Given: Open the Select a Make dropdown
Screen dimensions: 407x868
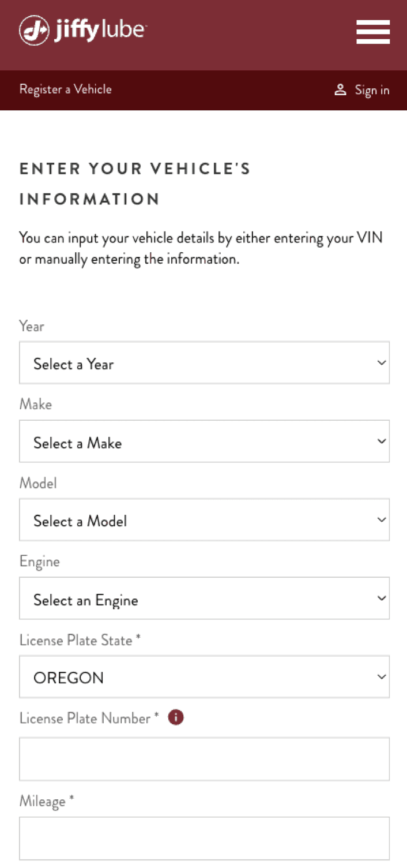Looking at the screenshot, I should pyautogui.click(x=204, y=442).
